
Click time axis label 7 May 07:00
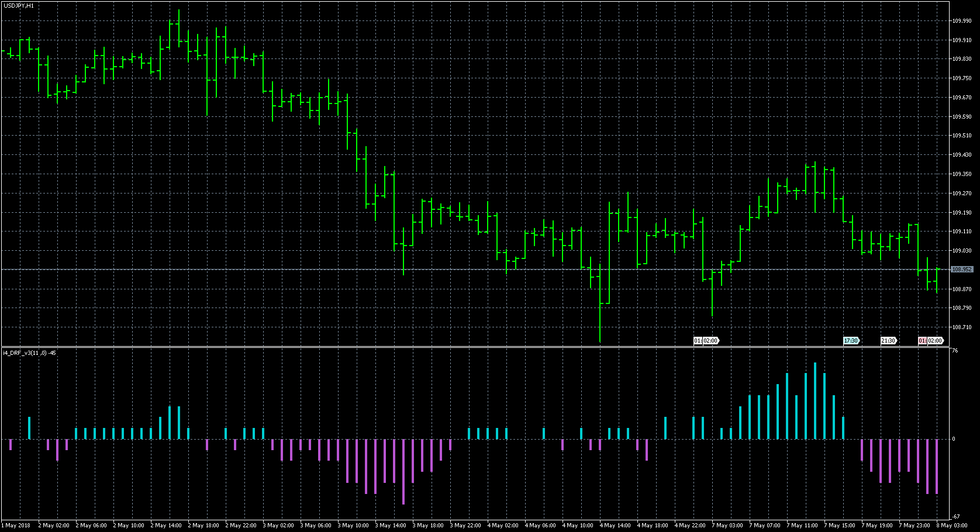pyautogui.click(x=765, y=526)
